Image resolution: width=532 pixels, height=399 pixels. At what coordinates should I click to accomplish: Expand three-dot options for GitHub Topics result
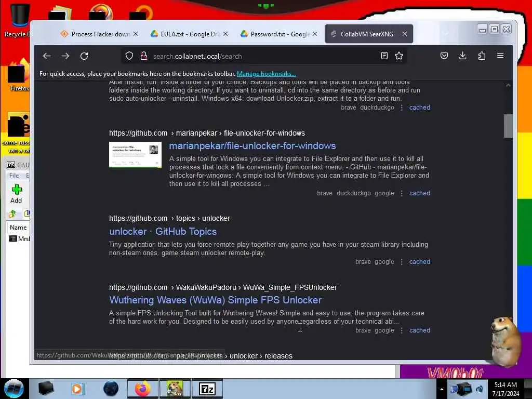pyautogui.click(x=402, y=262)
